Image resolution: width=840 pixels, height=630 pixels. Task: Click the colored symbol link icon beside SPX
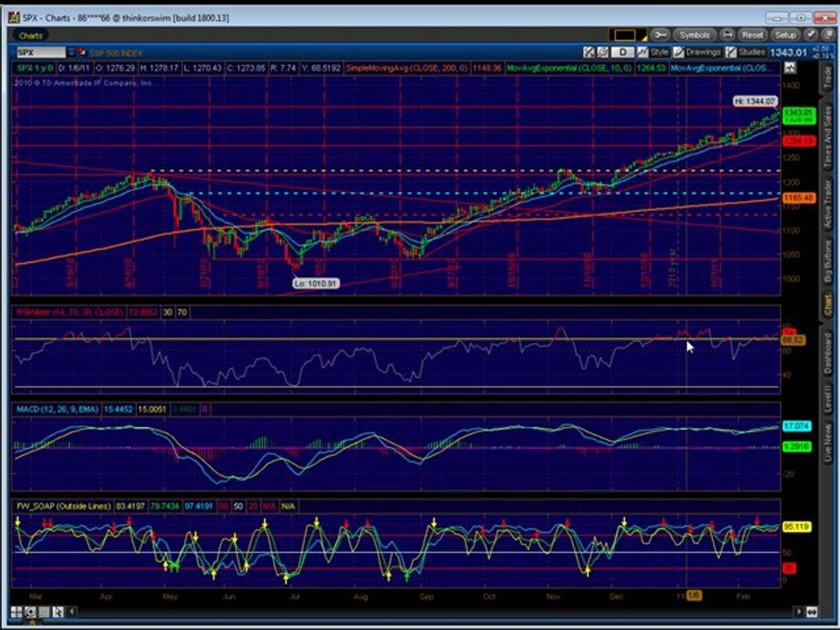[82, 52]
